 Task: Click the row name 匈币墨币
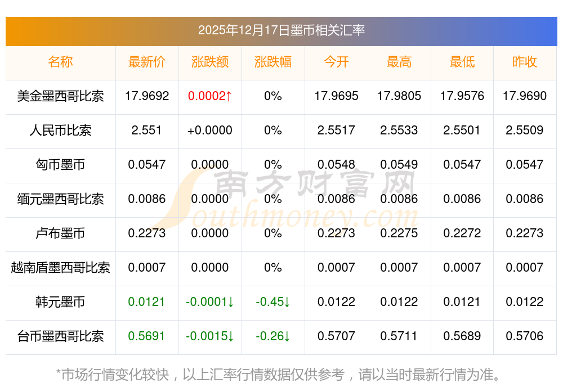click(x=60, y=165)
